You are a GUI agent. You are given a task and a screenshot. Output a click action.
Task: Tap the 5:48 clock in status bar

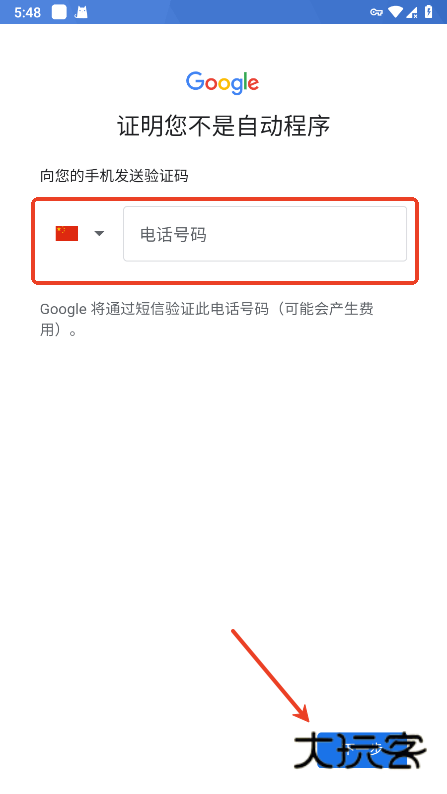pos(27,12)
